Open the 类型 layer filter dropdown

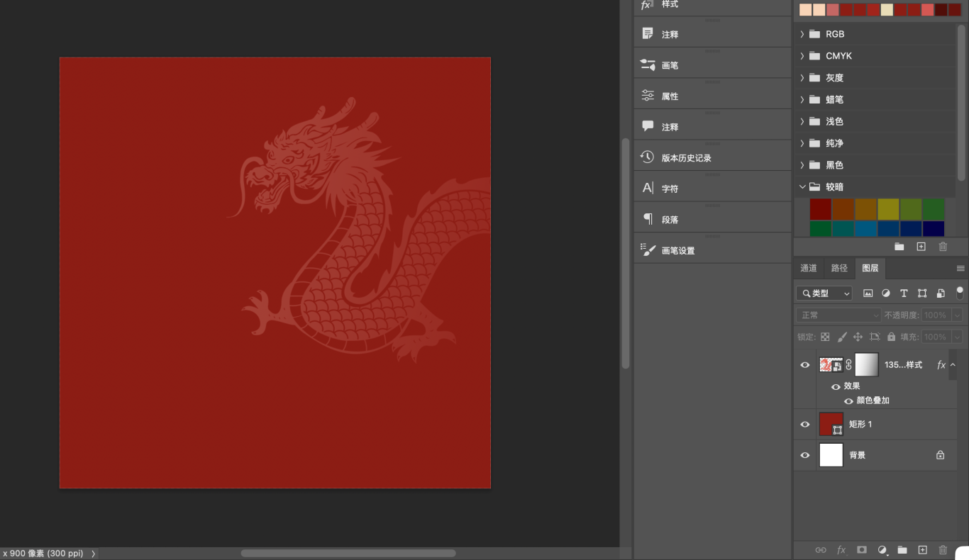coord(824,293)
